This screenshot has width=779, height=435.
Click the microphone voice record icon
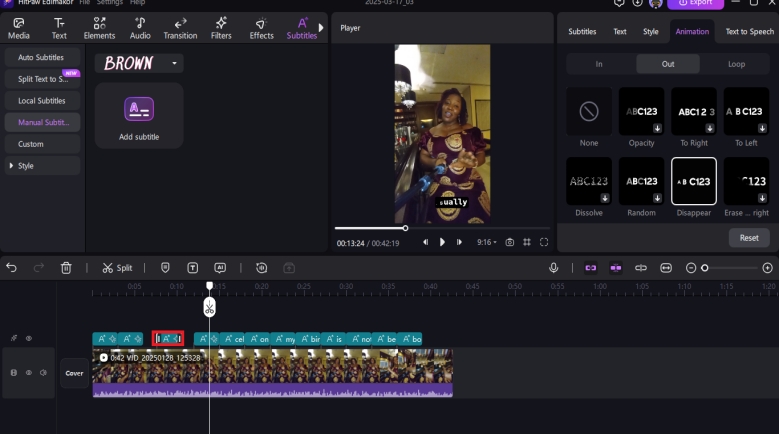pyautogui.click(x=553, y=268)
